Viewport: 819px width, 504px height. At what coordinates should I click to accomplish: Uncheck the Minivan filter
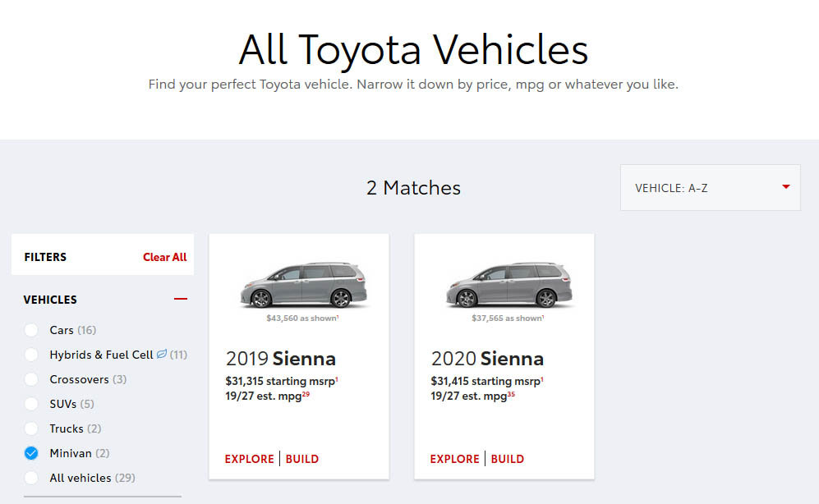[x=31, y=453]
